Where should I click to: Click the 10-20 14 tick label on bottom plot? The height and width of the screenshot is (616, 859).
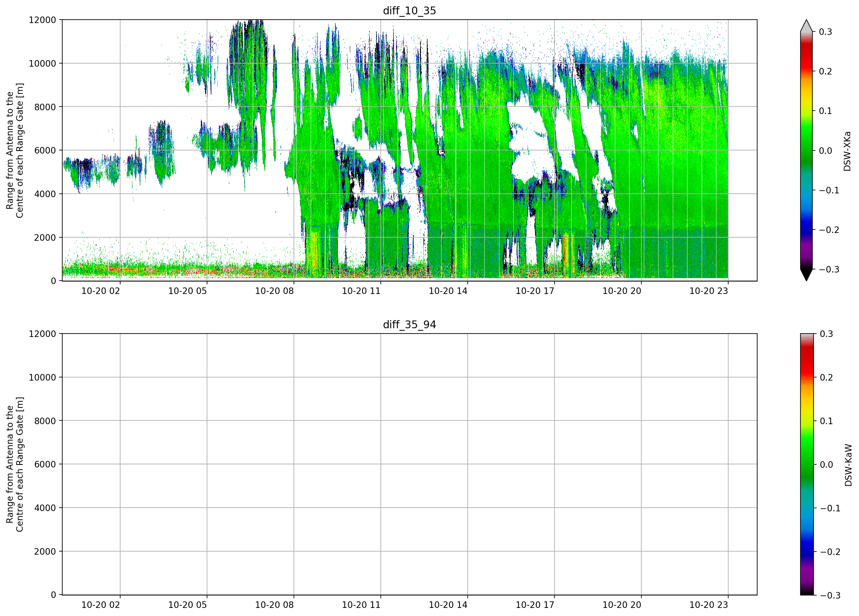pyautogui.click(x=448, y=605)
